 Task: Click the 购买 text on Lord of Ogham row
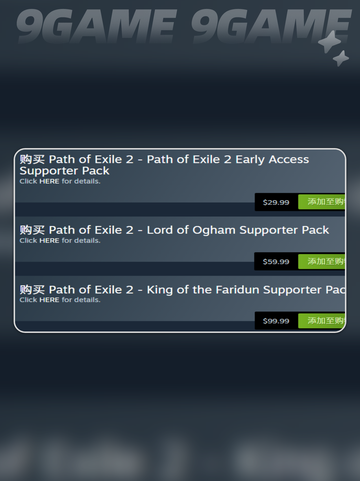[x=32, y=230]
